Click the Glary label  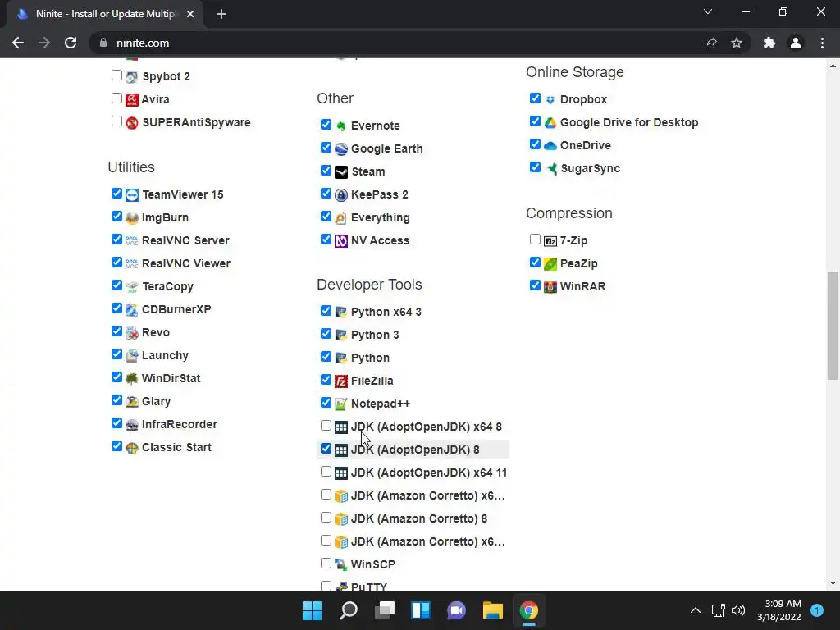(x=156, y=401)
